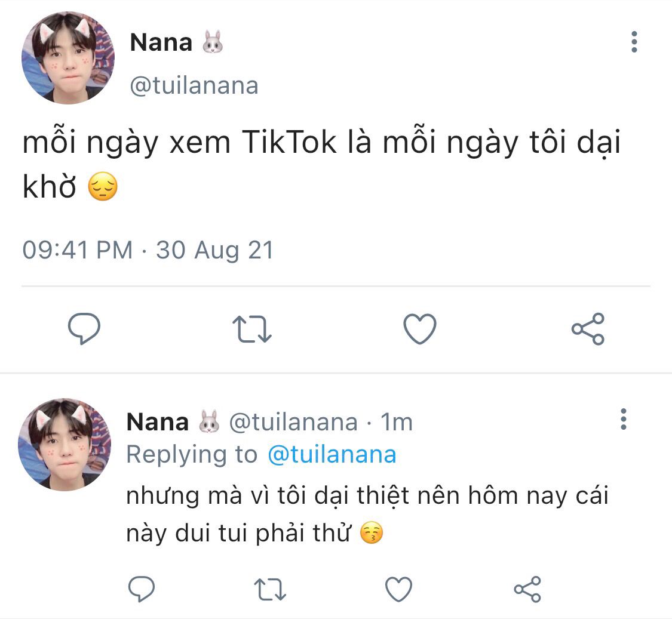
Task: Click Nana display name in reply tweet
Action: coord(158,422)
